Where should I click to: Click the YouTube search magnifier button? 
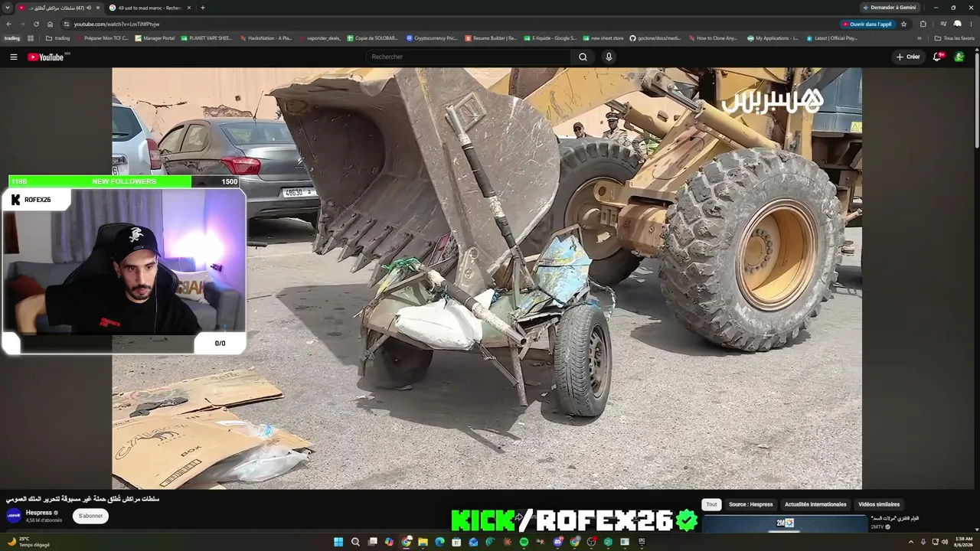583,57
